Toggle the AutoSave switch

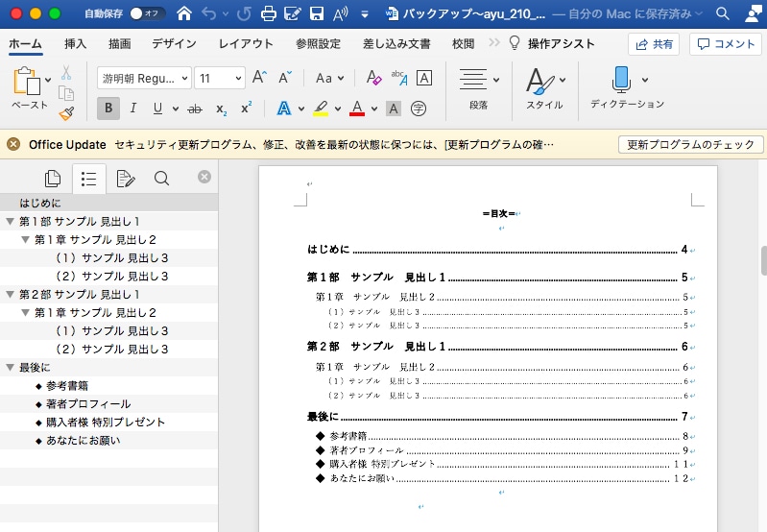pyautogui.click(x=147, y=13)
